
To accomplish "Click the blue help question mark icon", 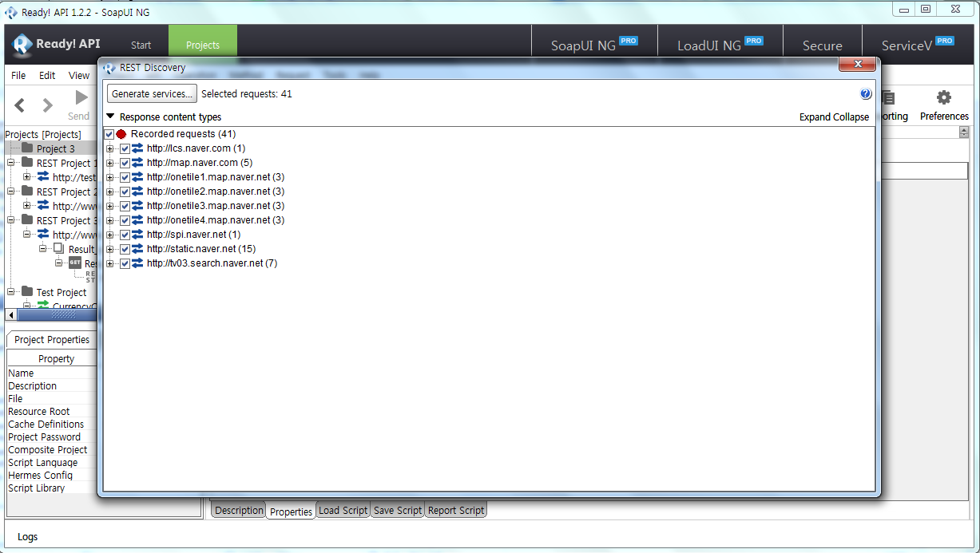I will point(866,94).
